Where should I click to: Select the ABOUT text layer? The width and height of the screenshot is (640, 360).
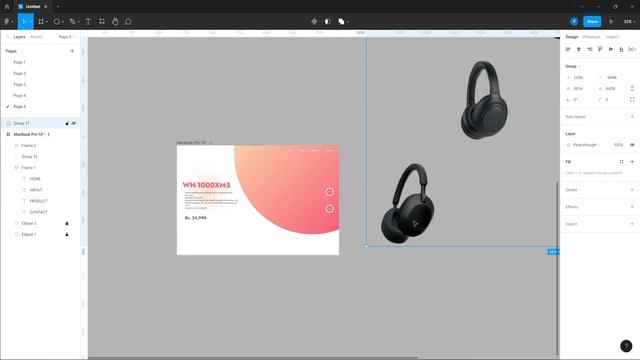tap(36, 190)
